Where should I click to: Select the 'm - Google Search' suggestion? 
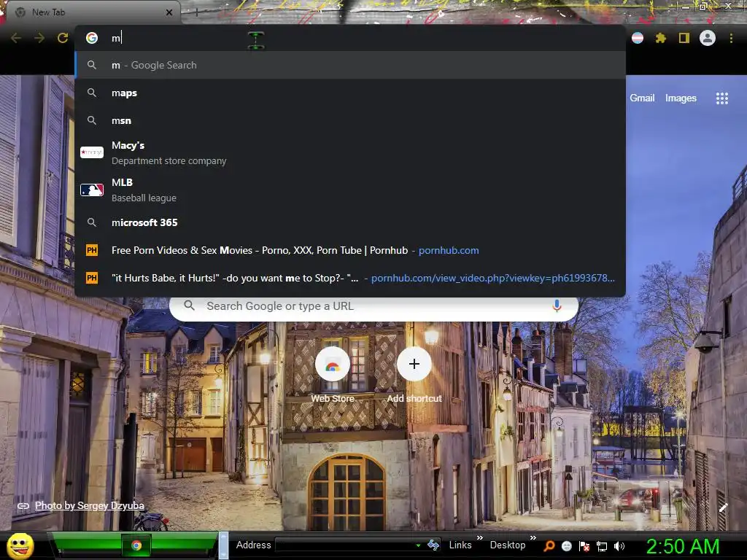[x=350, y=65]
